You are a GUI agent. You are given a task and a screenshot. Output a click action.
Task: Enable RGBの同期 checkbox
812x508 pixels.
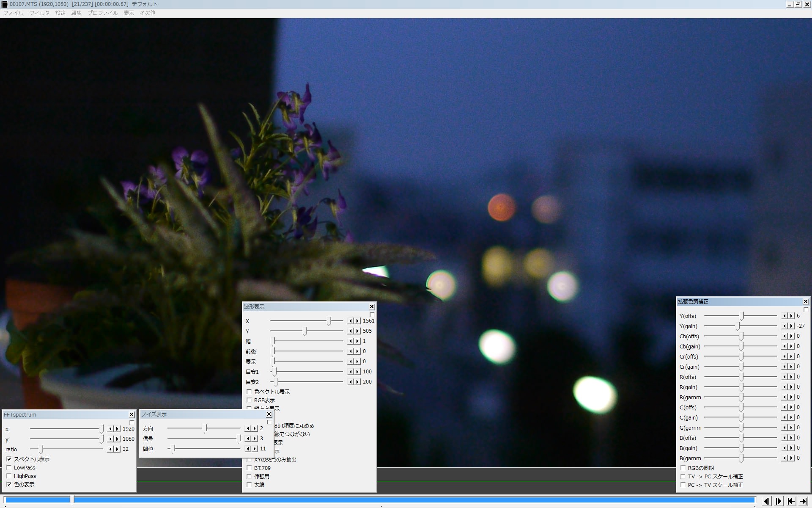click(683, 468)
